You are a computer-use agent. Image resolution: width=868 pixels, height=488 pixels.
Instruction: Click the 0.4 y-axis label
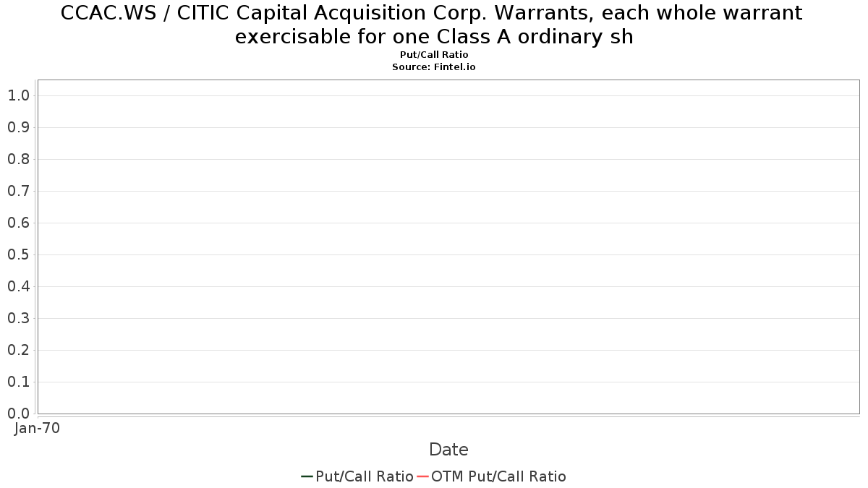tap(18, 286)
